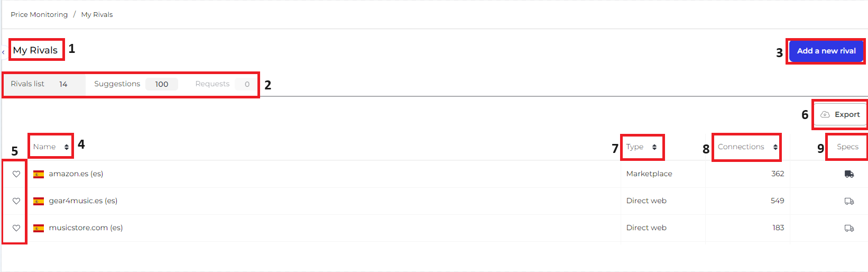Click the amazon.es shipping truck icon

coord(849,174)
